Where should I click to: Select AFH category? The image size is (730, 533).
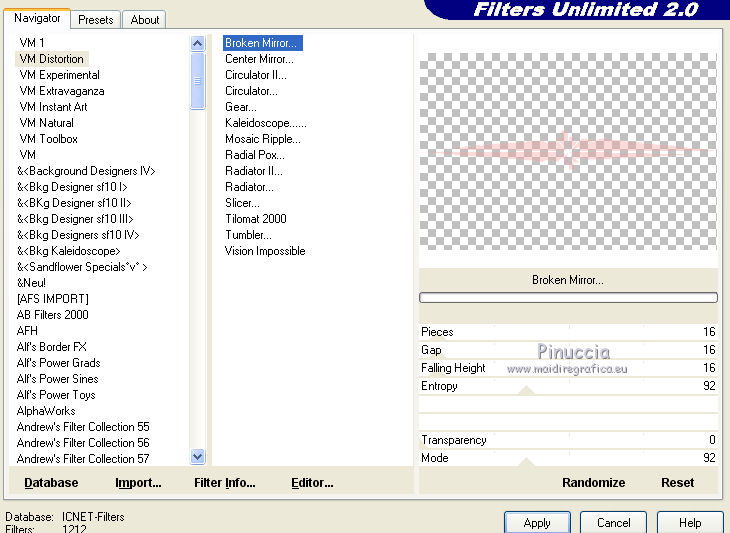tap(27, 331)
